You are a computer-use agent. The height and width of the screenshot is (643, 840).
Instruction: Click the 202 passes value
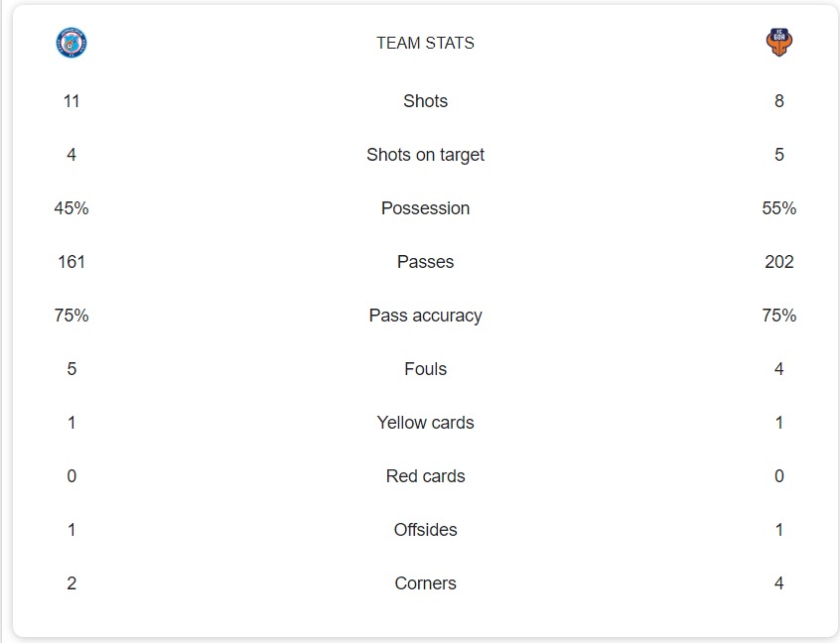point(779,262)
